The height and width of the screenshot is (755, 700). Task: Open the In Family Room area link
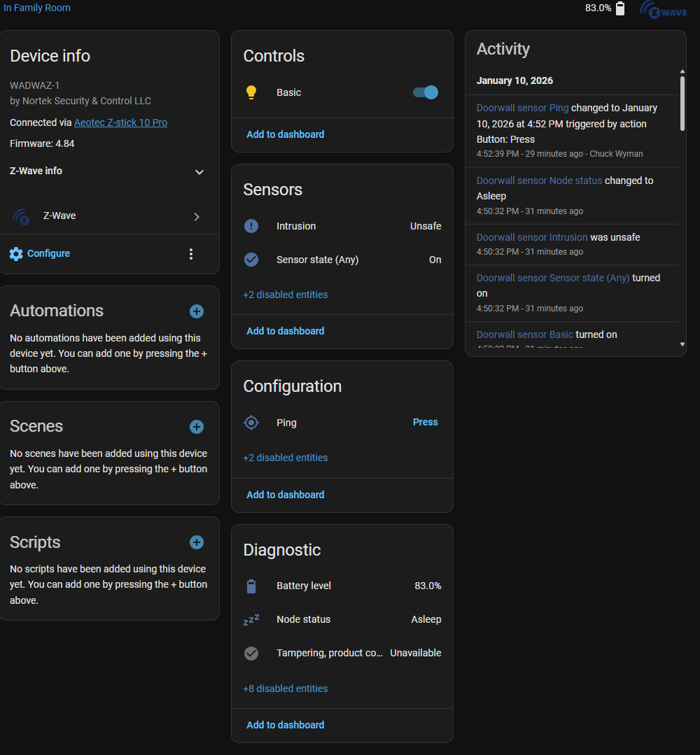point(37,8)
